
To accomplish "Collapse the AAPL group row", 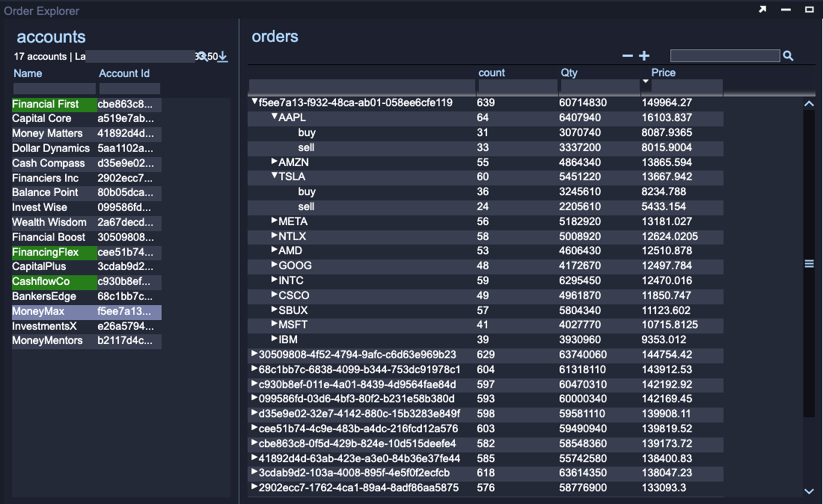I will (x=275, y=118).
